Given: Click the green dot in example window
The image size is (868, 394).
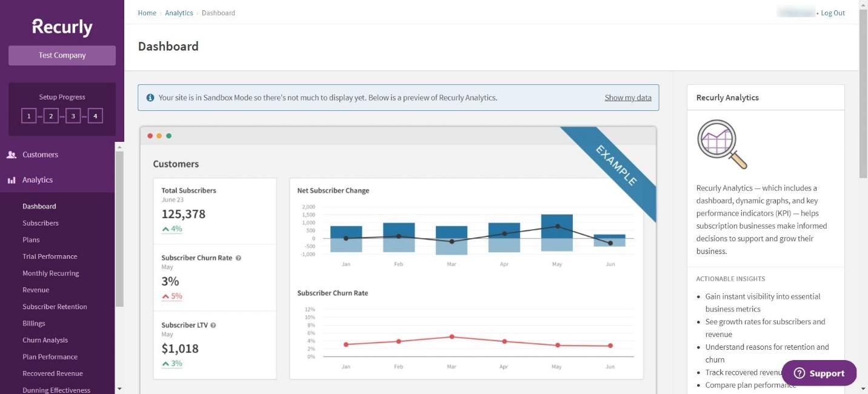Looking at the screenshot, I should point(169,136).
